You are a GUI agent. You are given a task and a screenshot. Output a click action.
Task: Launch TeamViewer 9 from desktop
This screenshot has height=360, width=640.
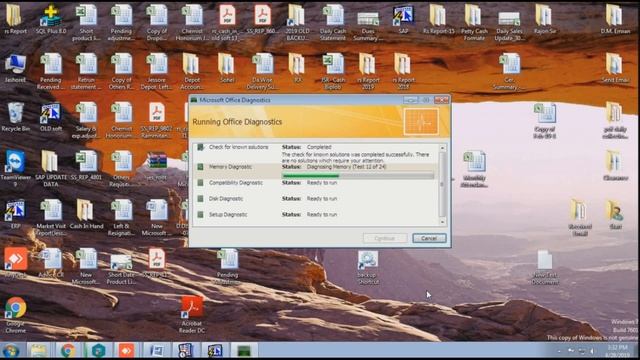click(x=15, y=169)
